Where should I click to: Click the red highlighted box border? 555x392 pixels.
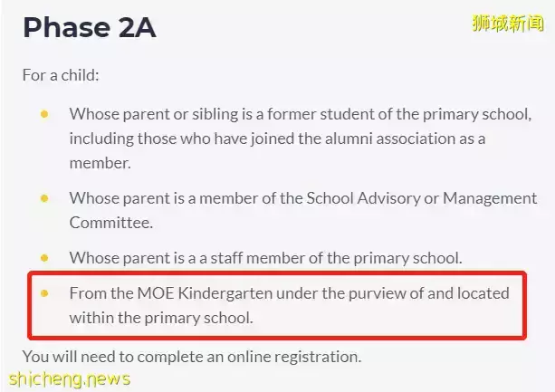(x=277, y=272)
